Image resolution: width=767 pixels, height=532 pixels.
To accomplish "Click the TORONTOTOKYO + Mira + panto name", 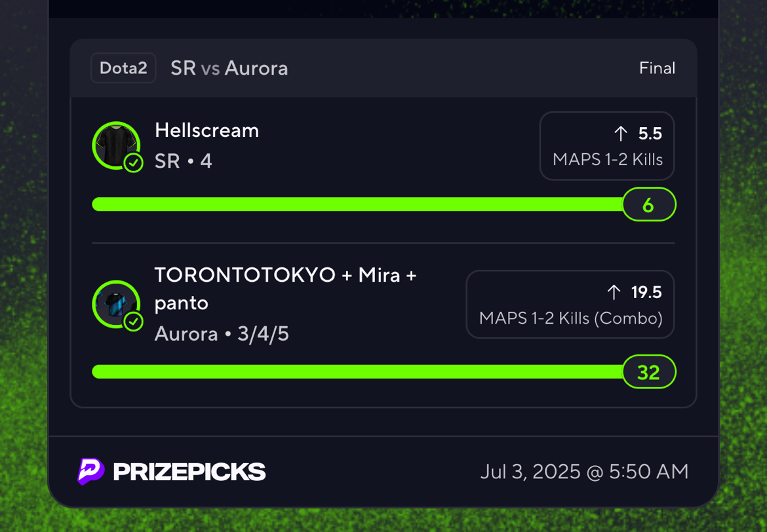I will coord(286,289).
